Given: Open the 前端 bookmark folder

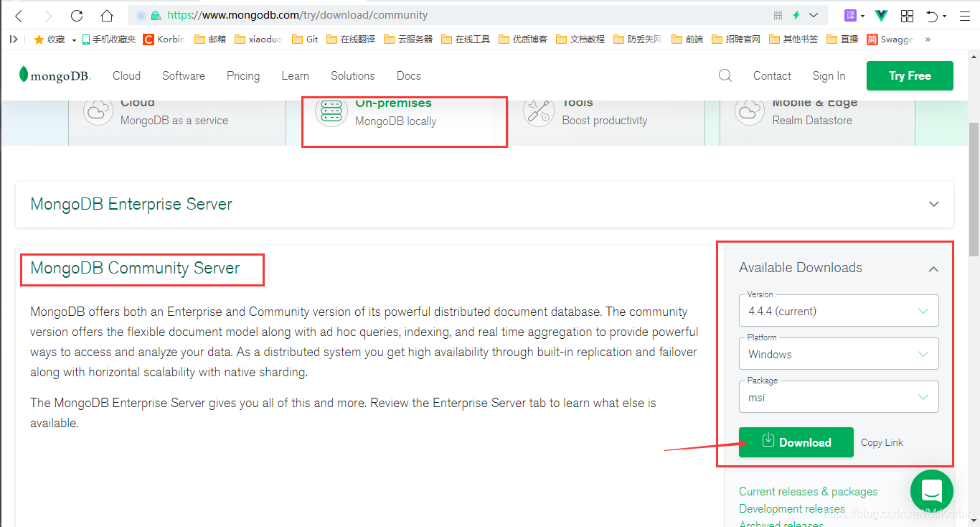Looking at the screenshot, I should coord(687,39).
